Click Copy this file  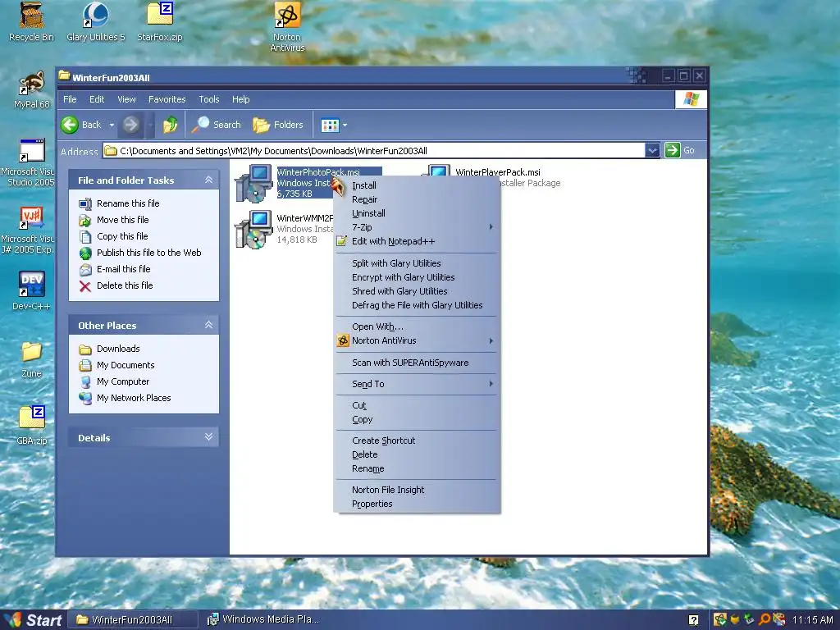113,236
